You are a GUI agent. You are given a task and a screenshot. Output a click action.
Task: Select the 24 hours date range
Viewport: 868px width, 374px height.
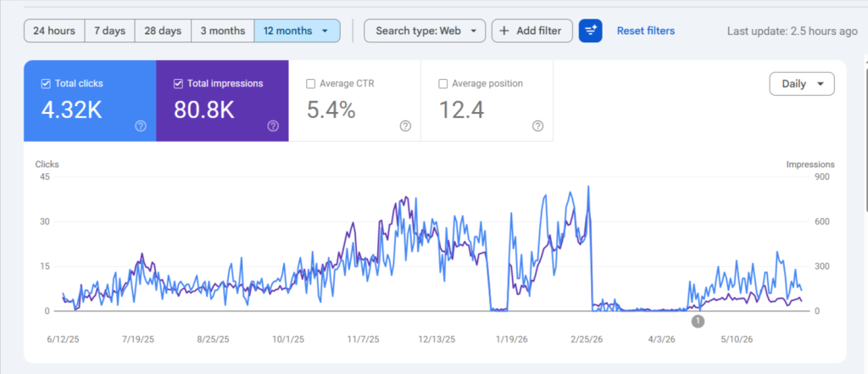pyautogui.click(x=54, y=31)
